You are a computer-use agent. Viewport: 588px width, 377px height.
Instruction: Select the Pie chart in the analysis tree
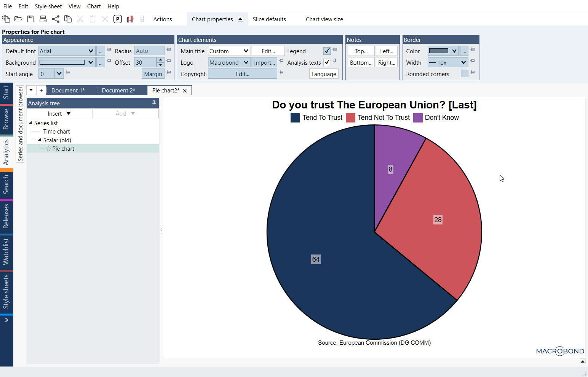pos(63,148)
